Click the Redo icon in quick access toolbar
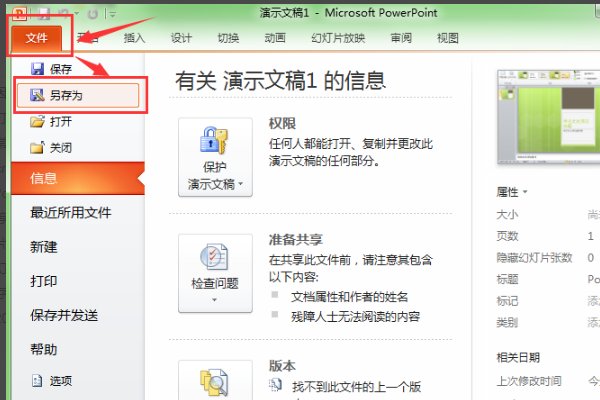This screenshot has width=600, height=400. [x=93, y=15]
